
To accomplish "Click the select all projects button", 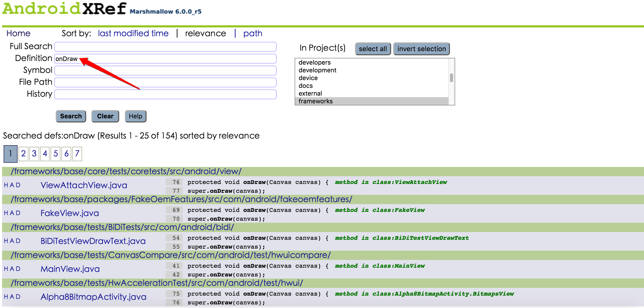I will [373, 49].
